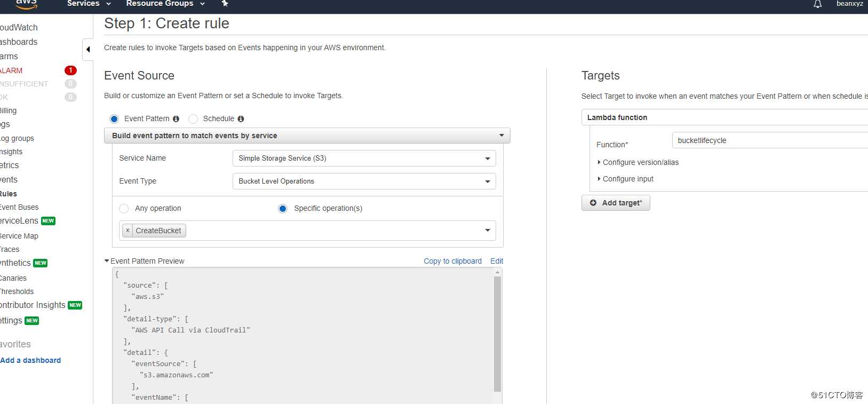Screen dimensions: 868x404
Task: Open ServiceLens in the sidebar
Action: 19,221
